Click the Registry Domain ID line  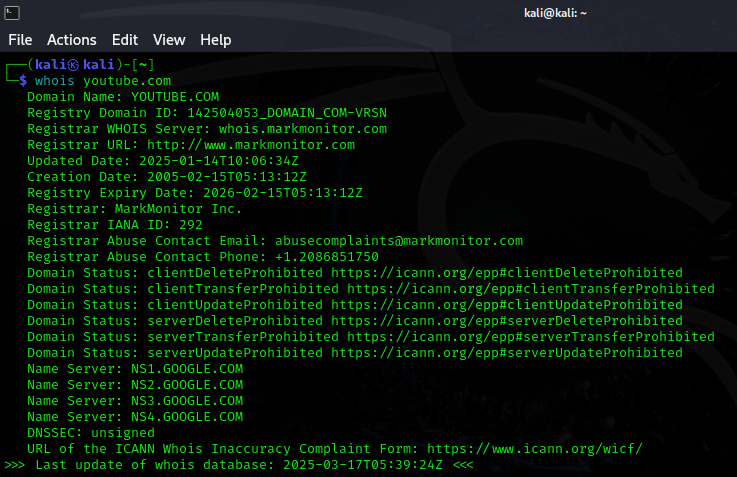[x=207, y=113]
